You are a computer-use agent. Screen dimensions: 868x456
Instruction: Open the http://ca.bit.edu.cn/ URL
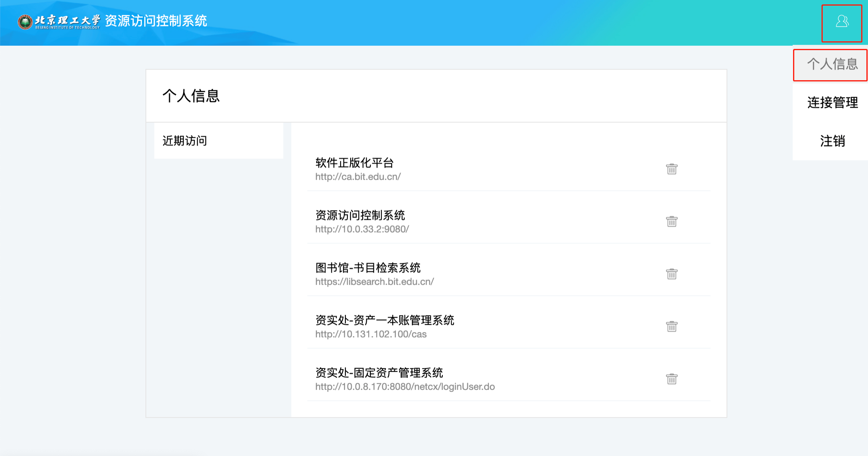(x=358, y=177)
